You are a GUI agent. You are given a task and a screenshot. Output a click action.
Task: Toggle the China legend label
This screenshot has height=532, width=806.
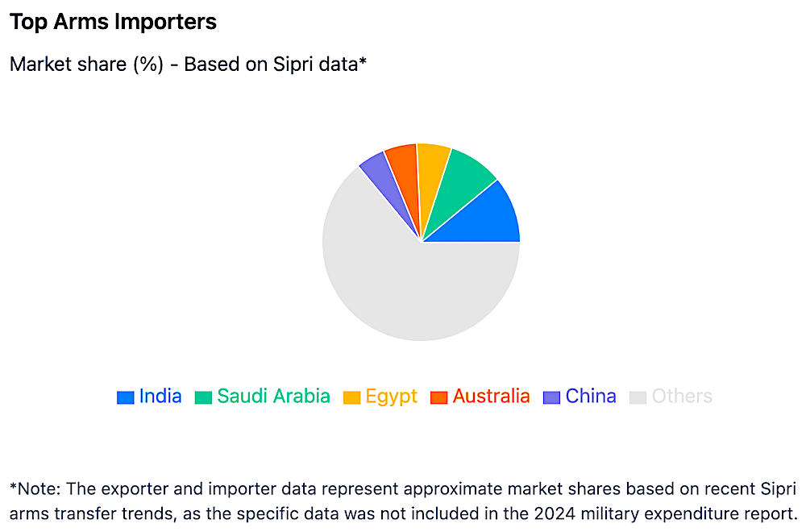pos(591,397)
